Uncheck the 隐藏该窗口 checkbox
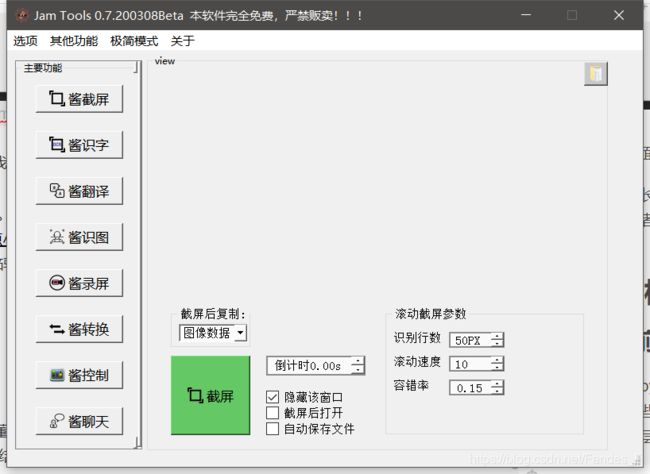650x474 pixels. pyautogui.click(x=272, y=397)
